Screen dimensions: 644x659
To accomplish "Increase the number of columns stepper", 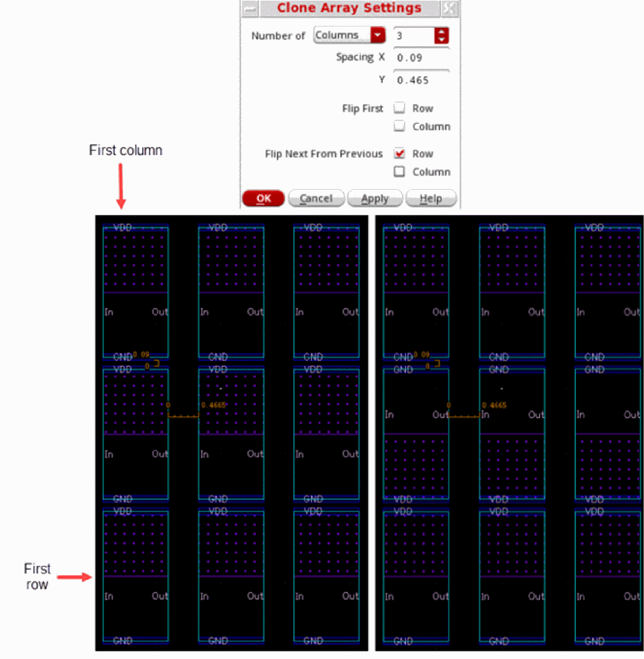I will coord(441,31).
